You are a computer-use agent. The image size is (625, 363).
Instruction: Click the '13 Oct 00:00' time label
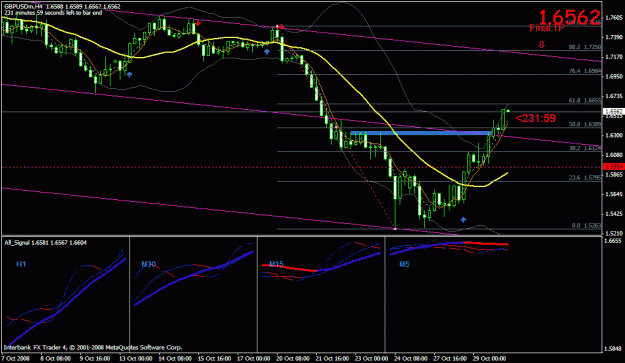pos(136,358)
